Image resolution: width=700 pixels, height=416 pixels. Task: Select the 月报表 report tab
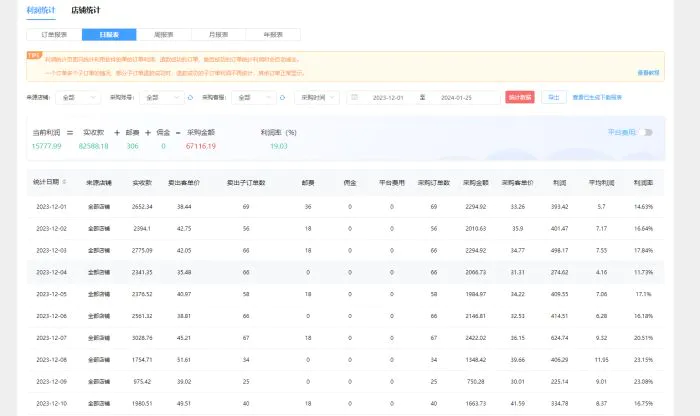(218, 34)
